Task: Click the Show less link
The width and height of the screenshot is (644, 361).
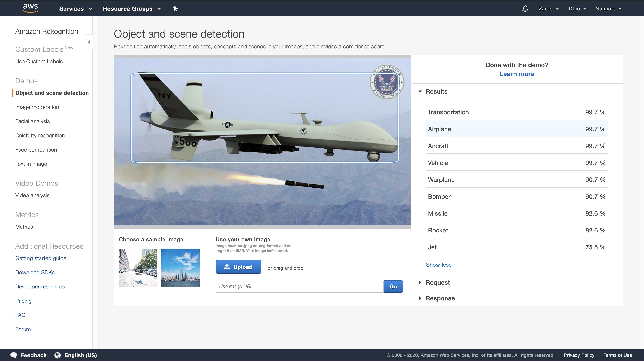Action: coord(438,265)
